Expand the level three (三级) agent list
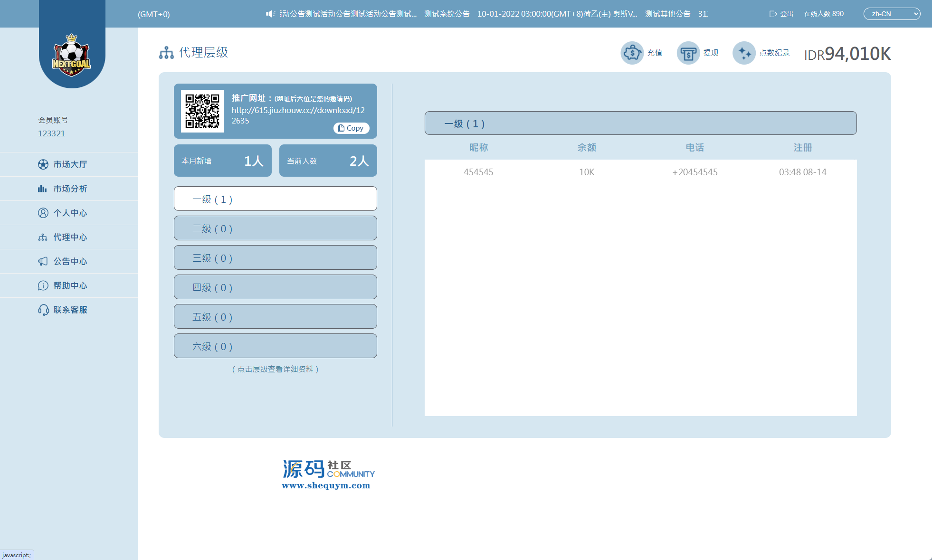 (x=275, y=258)
